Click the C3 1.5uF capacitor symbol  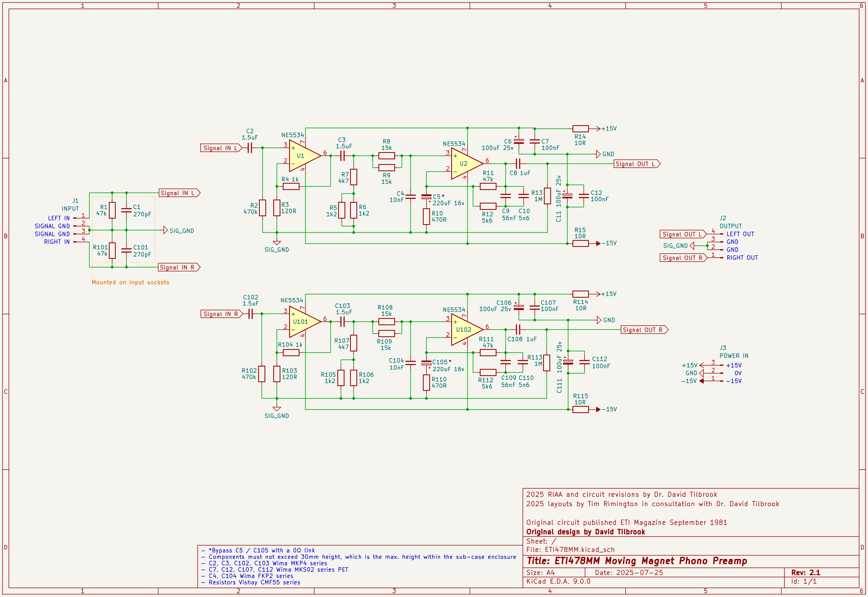click(342, 156)
